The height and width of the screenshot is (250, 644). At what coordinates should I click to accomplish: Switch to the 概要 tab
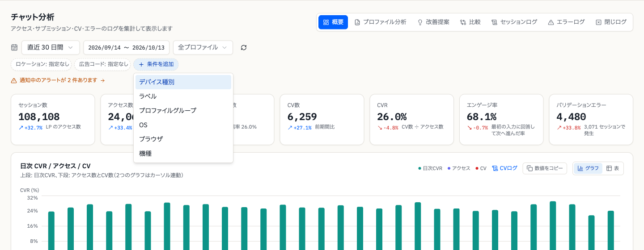tap(333, 22)
